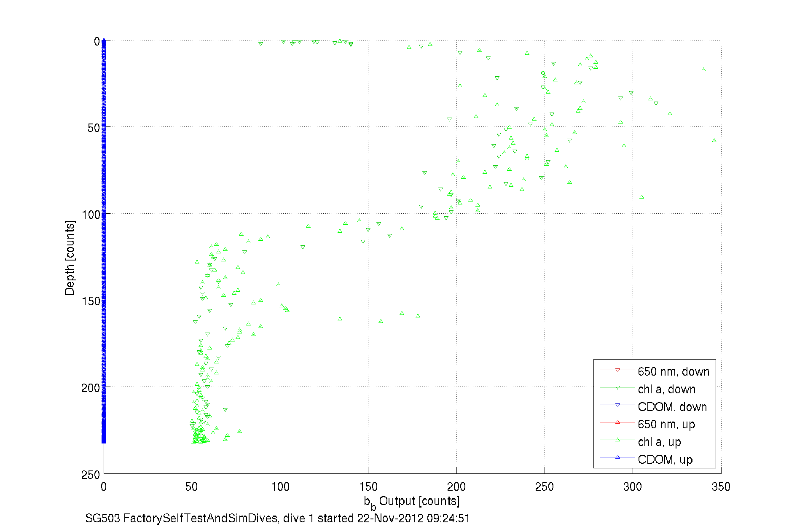Viewport: 797px width, 532px height.
Task: Click the green up-triangle marker in legend
Action: tap(617, 440)
